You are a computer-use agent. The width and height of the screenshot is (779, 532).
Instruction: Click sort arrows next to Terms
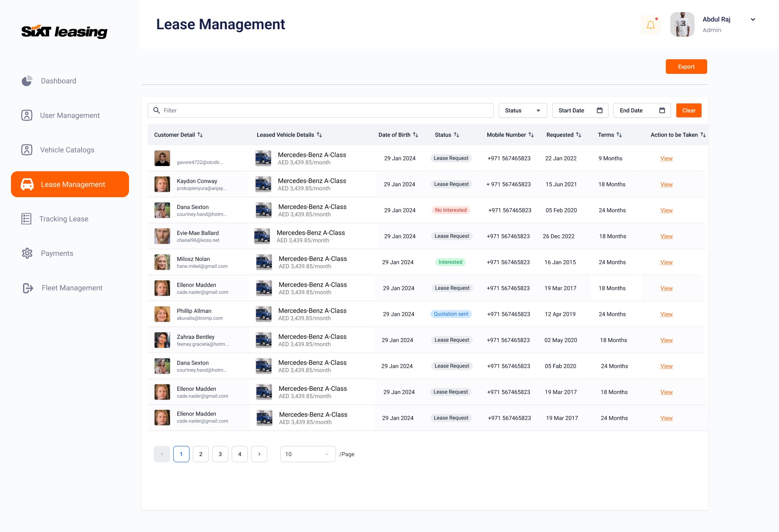pos(619,135)
